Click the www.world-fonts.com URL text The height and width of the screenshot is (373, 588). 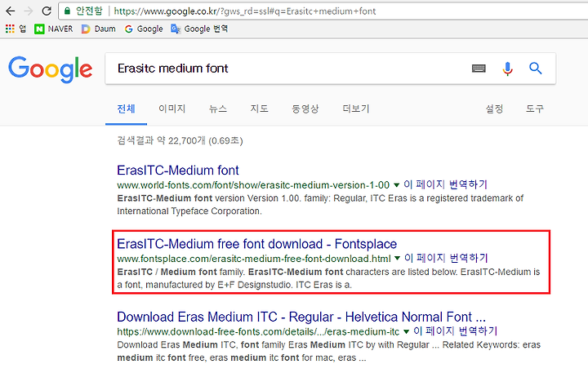(253, 185)
